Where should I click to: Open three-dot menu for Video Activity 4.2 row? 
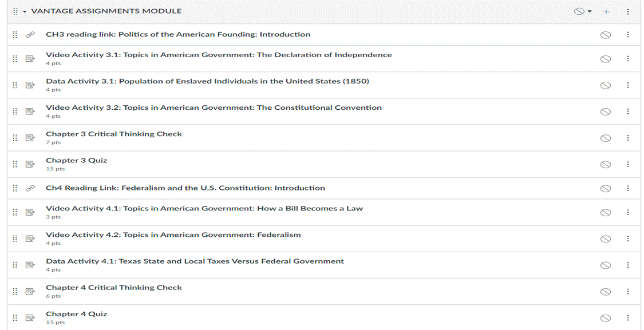[x=627, y=239]
